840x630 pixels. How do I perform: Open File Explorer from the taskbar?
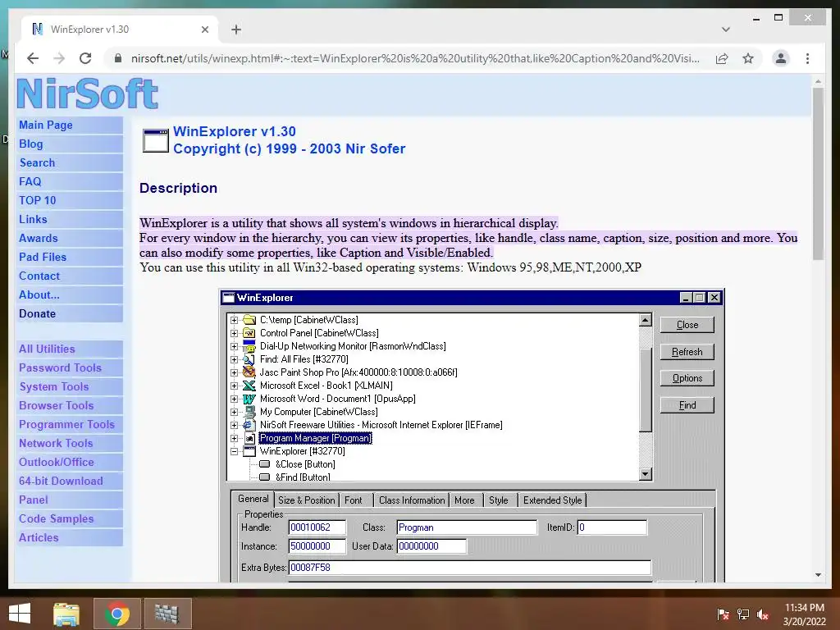click(x=66, y=614)
